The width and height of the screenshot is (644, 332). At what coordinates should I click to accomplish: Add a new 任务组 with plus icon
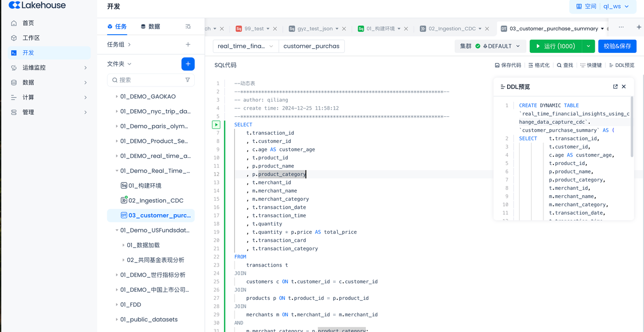click(x=188, y=45)
